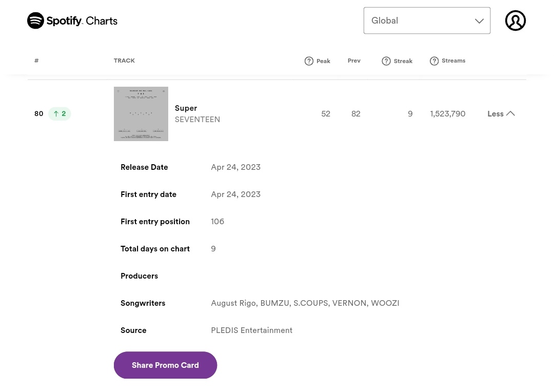Click the streak value 9 in the Super row

point(410,114)
